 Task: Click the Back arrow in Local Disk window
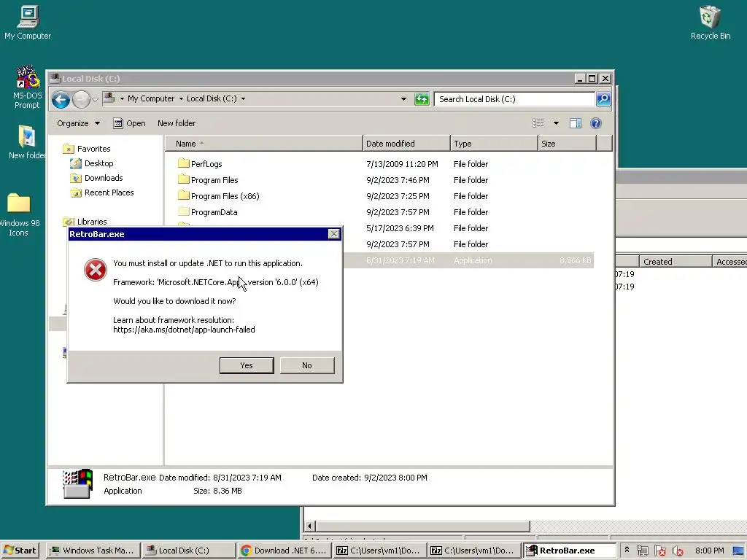pyautogui.click(x=61, y=99)
